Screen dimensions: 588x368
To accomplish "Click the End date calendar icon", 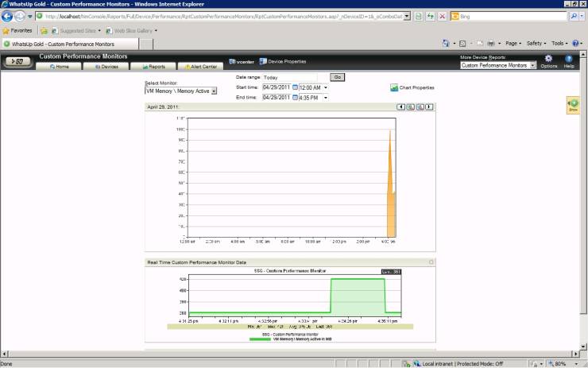I will pos(295,98).
